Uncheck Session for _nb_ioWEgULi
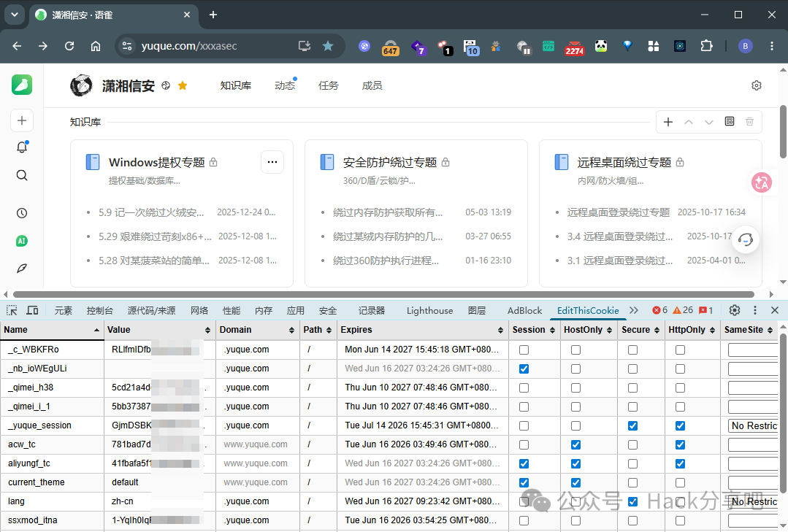 (524, 369)
